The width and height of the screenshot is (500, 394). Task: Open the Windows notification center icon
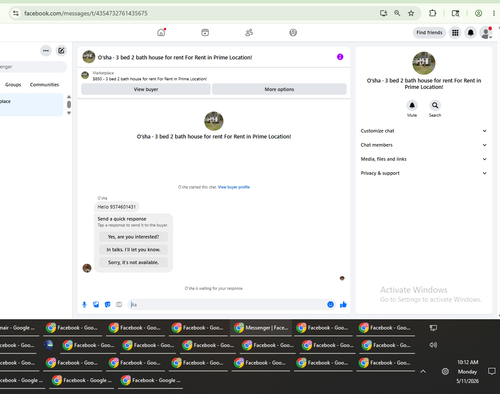point(492,371)
